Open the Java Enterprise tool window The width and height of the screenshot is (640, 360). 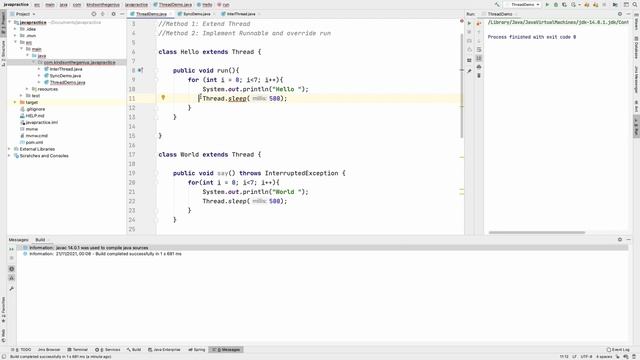tap(164, 350)
